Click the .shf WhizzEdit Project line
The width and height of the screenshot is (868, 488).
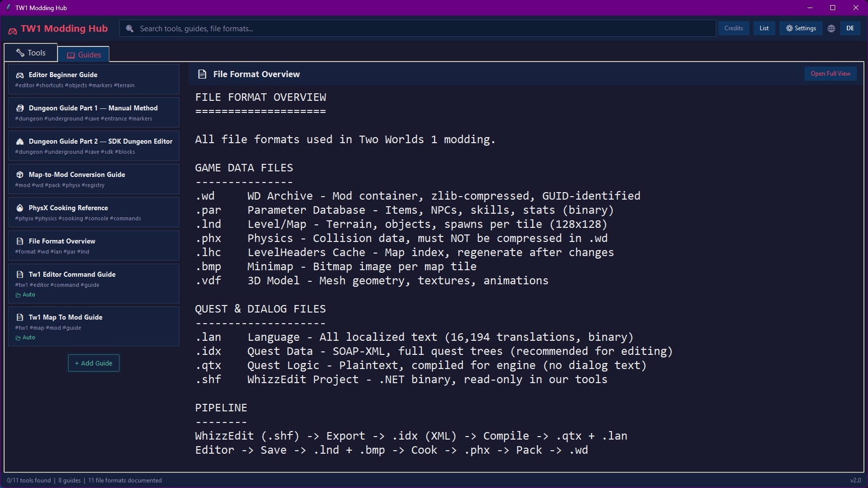pos(401,380)
